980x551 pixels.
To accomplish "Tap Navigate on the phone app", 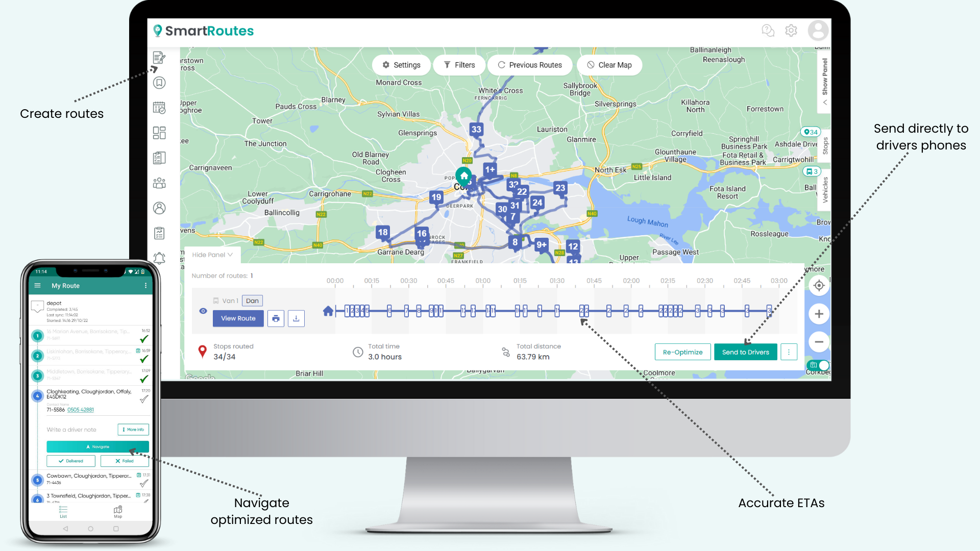I will coord(97,446).
